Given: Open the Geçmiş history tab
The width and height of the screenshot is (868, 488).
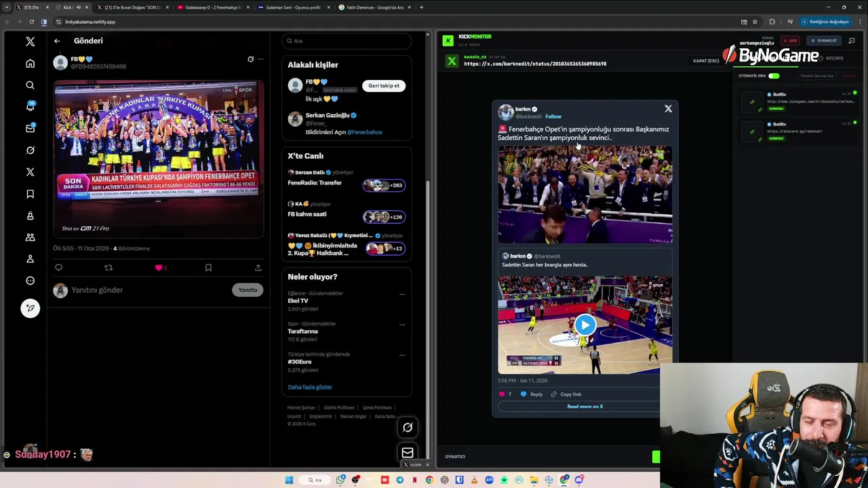Looking at the screenshot, I should (830, 58).
